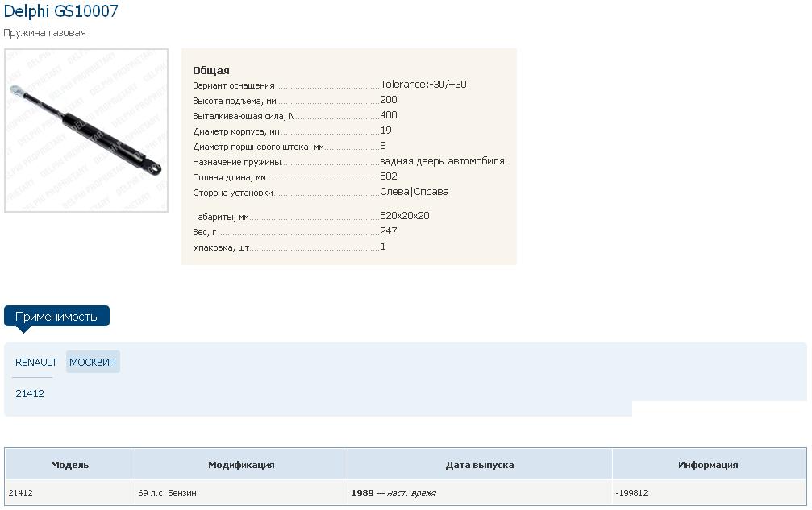Select the 21412 cell in the table row
Image resolution: width=812 pixels, height=510 pixels.
(70, 493)
